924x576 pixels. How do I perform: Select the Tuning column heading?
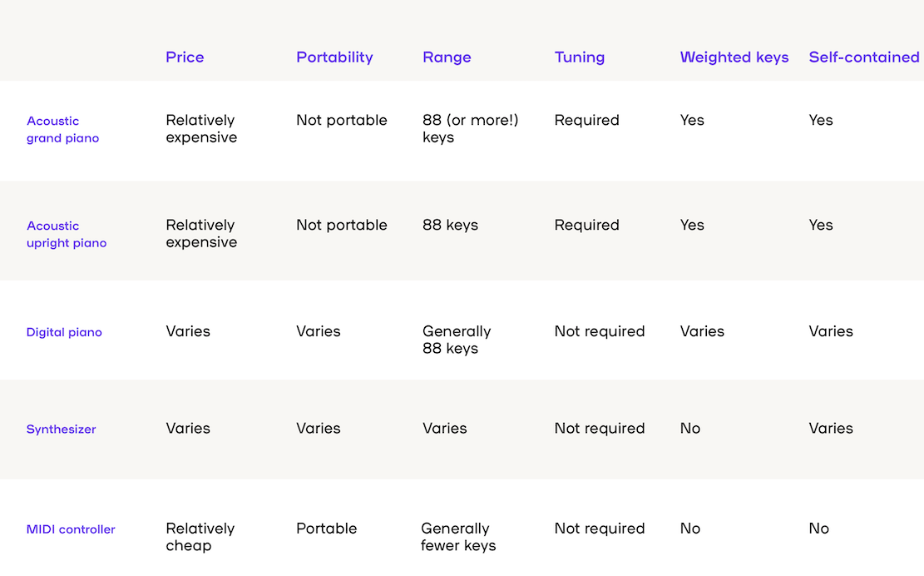(x=580, y=57)
